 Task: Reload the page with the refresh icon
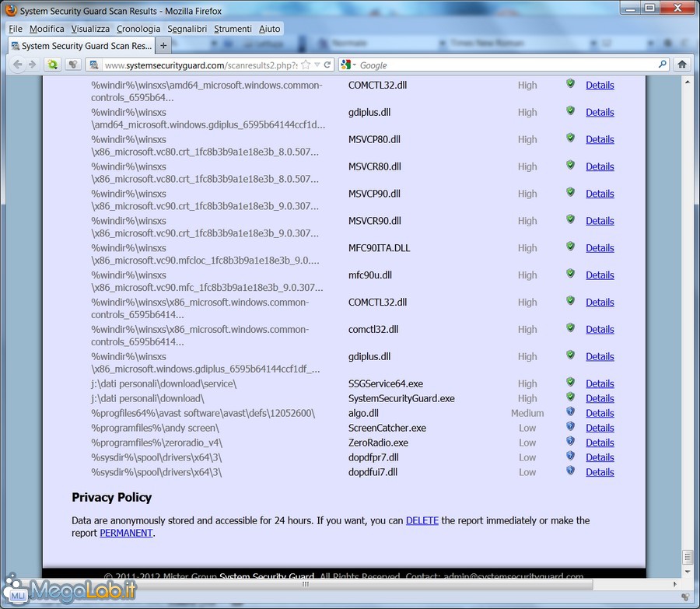pyautogui.click(x=327, y=65)
